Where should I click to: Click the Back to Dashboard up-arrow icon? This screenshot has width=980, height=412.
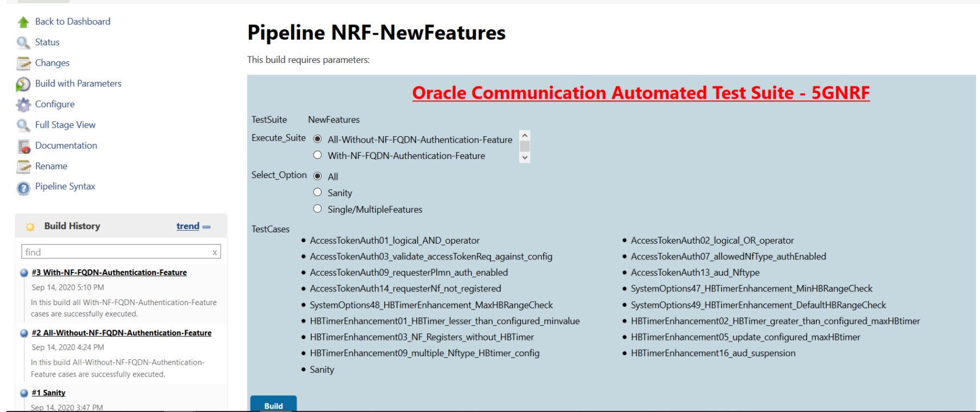23,22
